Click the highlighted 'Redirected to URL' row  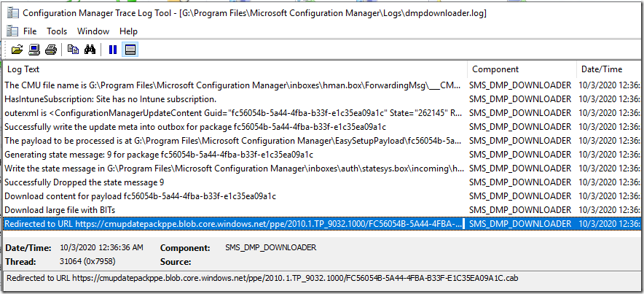point(233,223)
